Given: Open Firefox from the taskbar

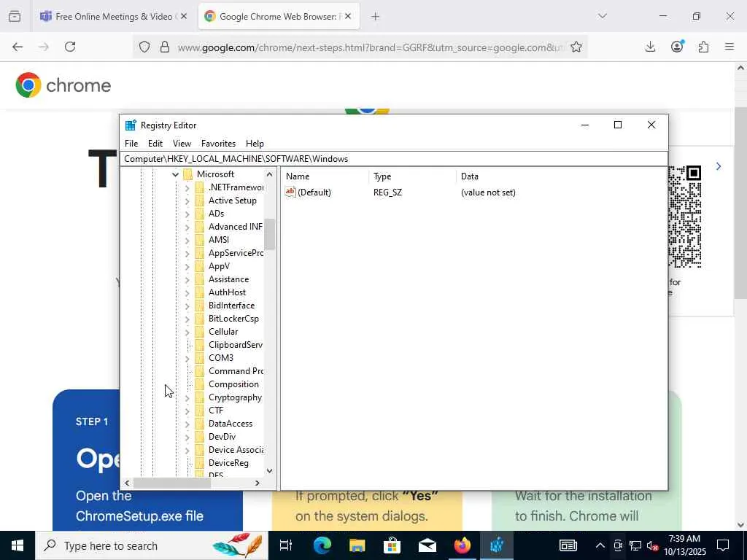Looking at the screenshot, I should click(462, 545).
